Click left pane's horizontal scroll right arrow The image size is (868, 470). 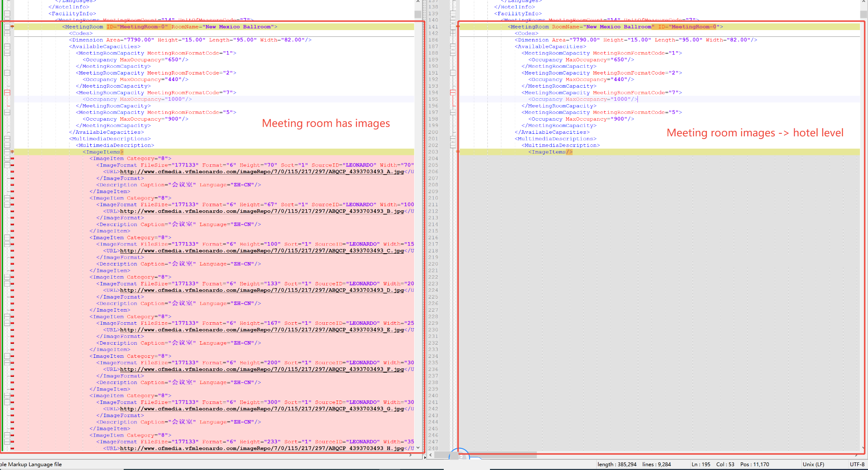(x=410, y=455)
